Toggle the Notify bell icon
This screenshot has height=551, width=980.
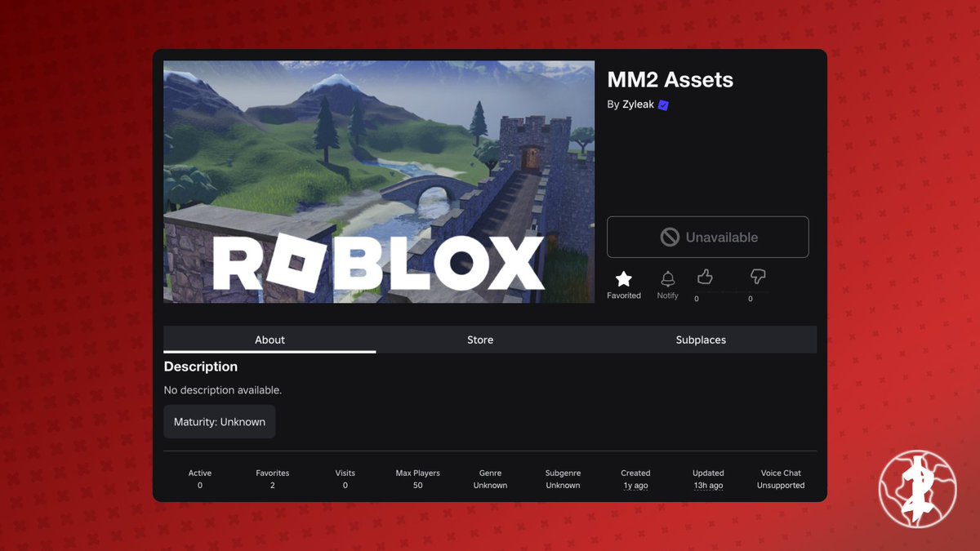coord(668,278)
